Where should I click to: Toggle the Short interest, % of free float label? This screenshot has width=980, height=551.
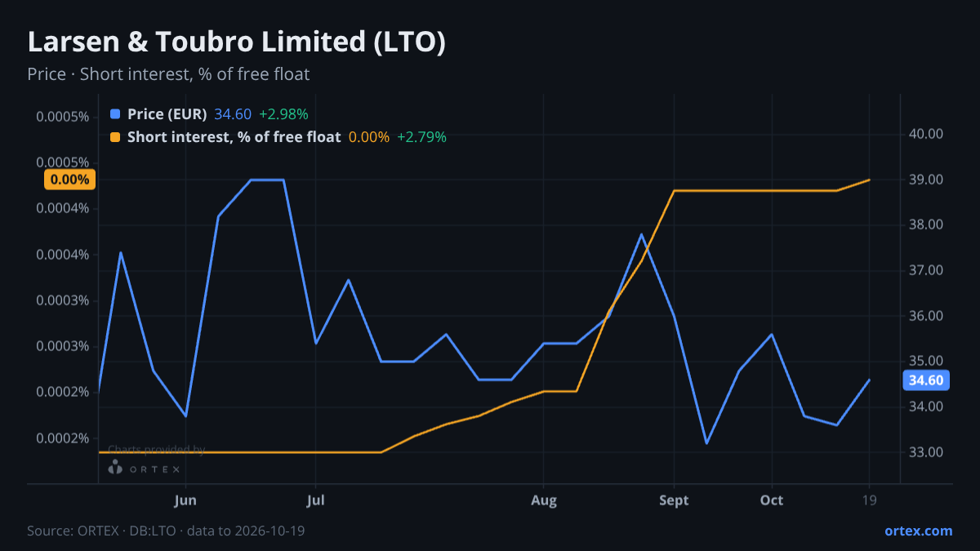click(x=234, y=137)
